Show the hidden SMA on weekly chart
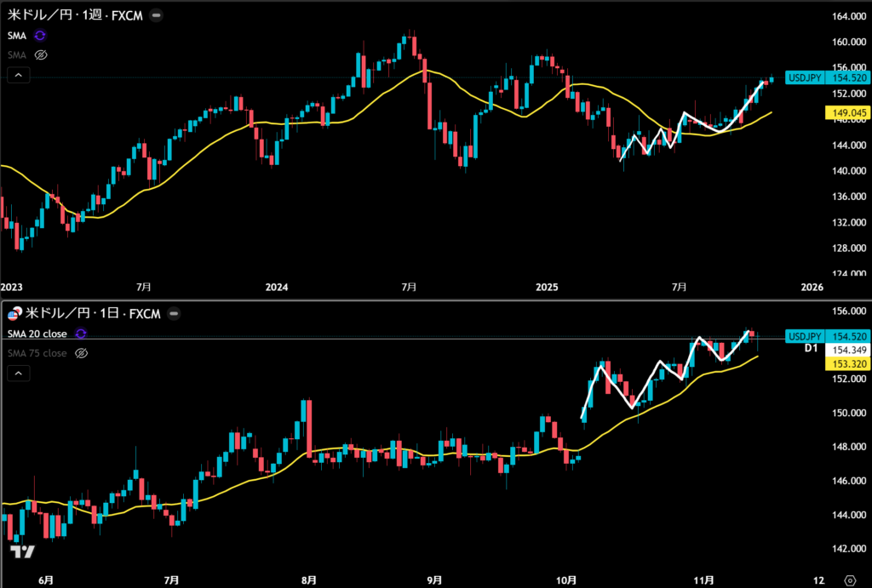 click(40, 54)
